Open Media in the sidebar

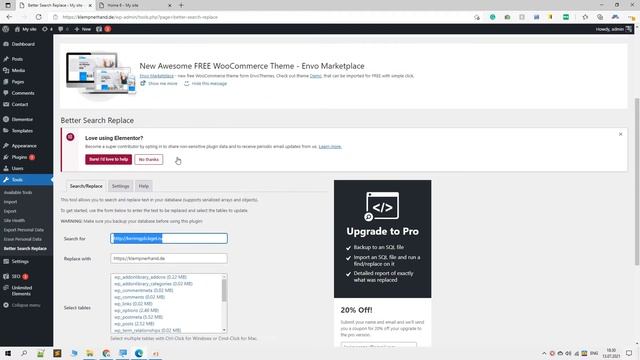click(18, 70)
